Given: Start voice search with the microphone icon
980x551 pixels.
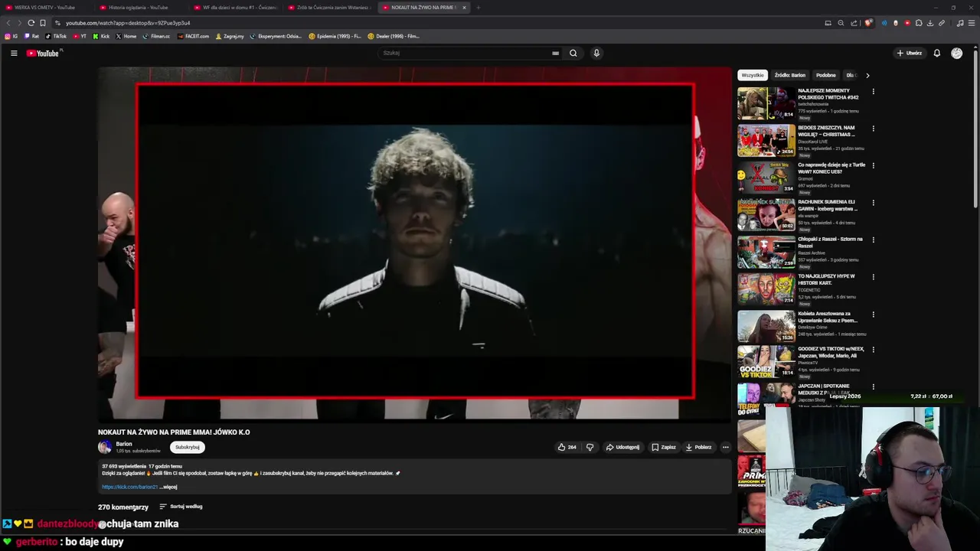Looking at the screenshot, I should [596, 53].
